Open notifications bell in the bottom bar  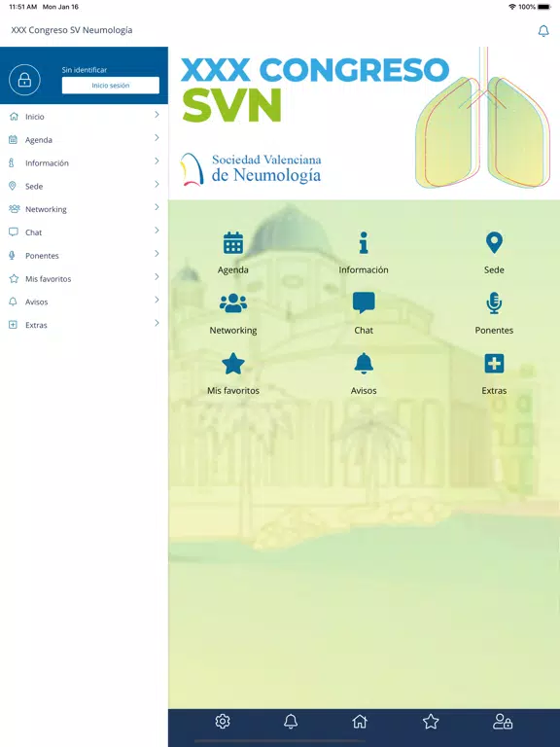point(291,722)
